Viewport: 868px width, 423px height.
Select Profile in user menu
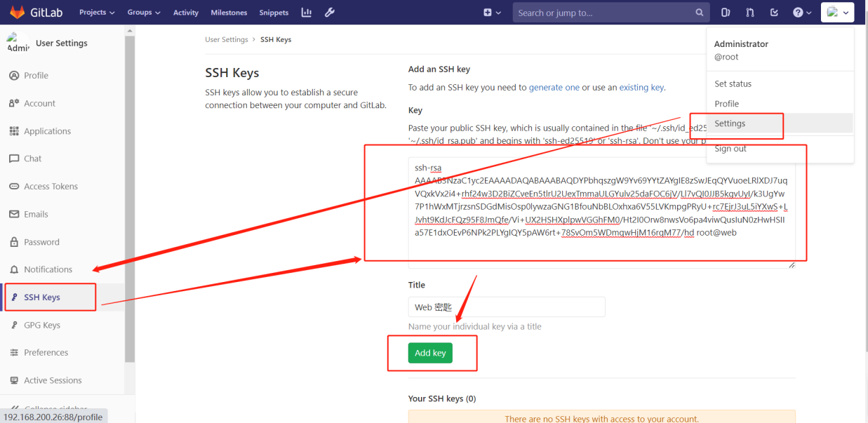pyautogui.click(x=726, y=103)
